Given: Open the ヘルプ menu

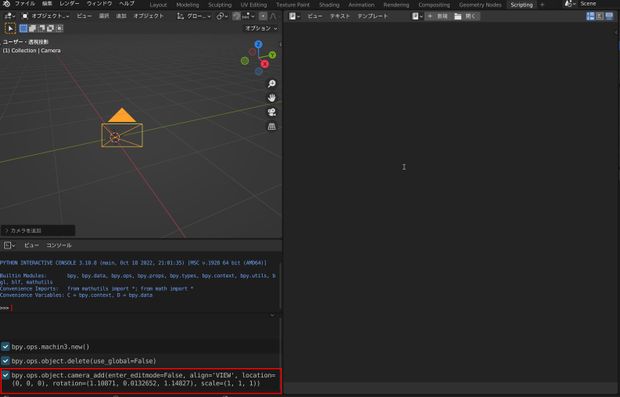Looking at the screenshot, I should (x=127, y=4).
